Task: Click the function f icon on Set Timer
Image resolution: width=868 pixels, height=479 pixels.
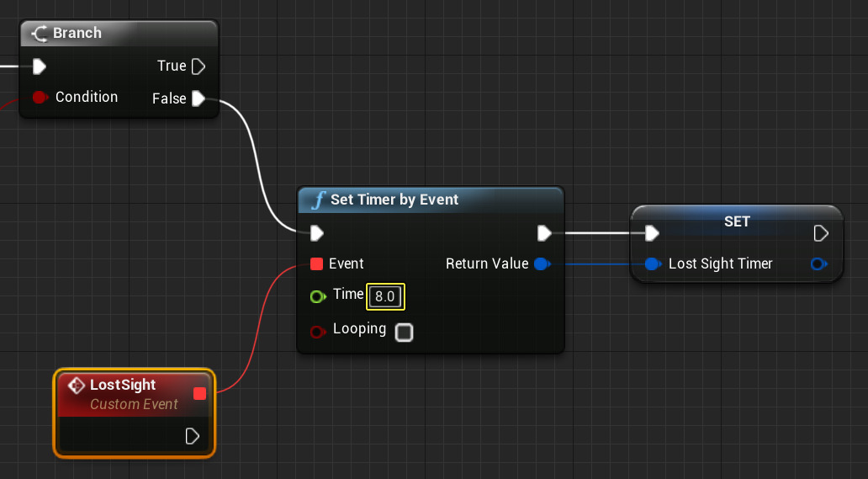Action: pyautogui.click(x=318, y=200)
